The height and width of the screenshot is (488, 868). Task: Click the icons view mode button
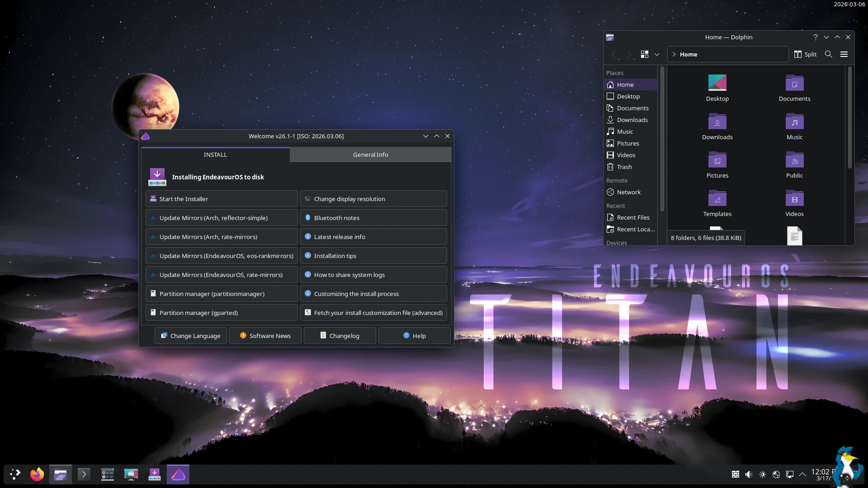pos(645,54)
